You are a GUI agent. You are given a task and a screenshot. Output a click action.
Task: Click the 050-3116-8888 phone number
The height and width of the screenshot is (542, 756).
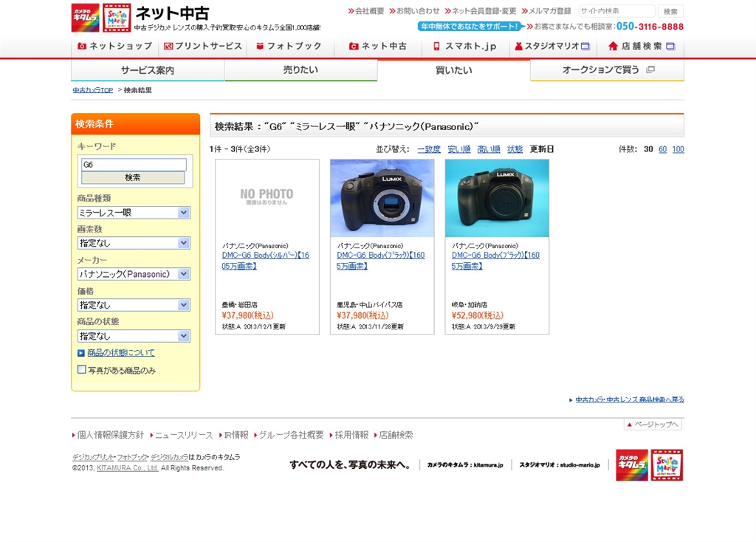[x=650, y=27]
